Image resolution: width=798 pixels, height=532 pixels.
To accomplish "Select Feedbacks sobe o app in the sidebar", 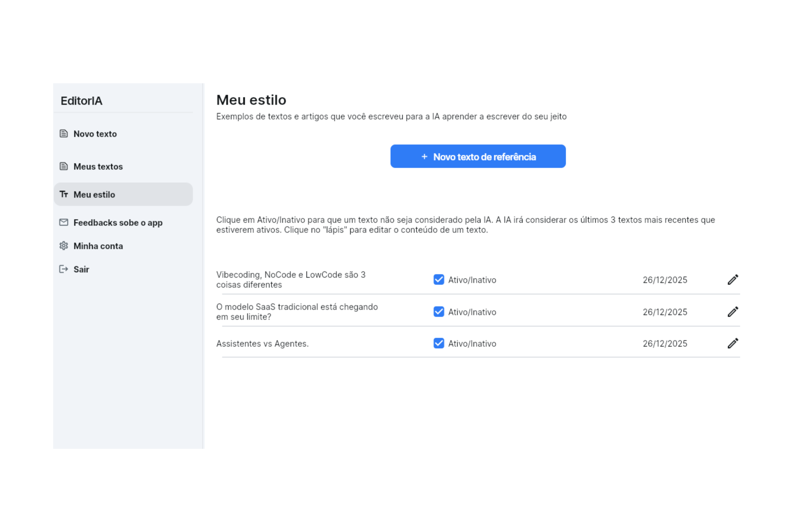I will (118, 222).
